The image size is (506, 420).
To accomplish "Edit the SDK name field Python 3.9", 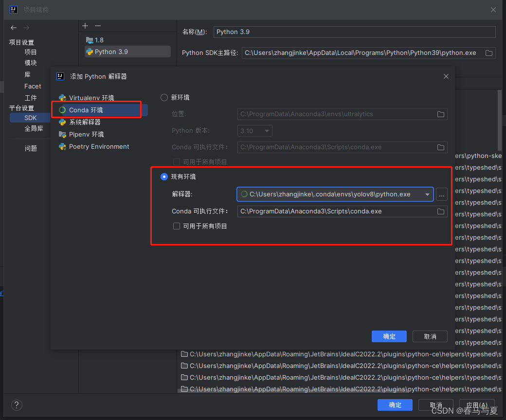I will tap(354, 32).
